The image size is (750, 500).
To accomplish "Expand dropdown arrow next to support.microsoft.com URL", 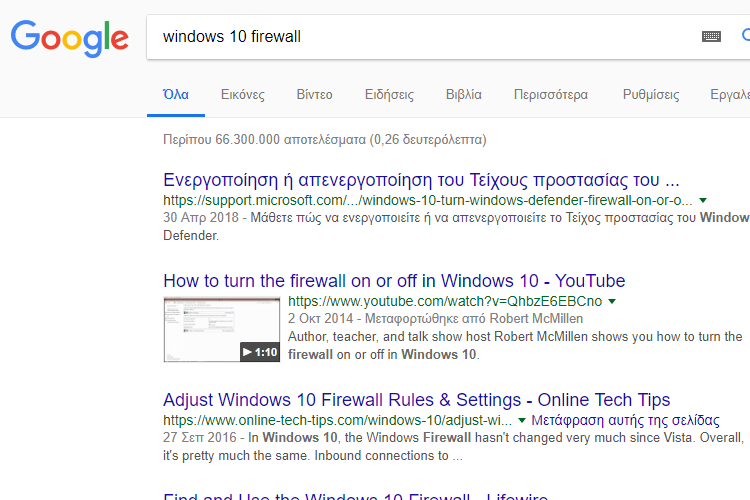I will pos(703,200).
